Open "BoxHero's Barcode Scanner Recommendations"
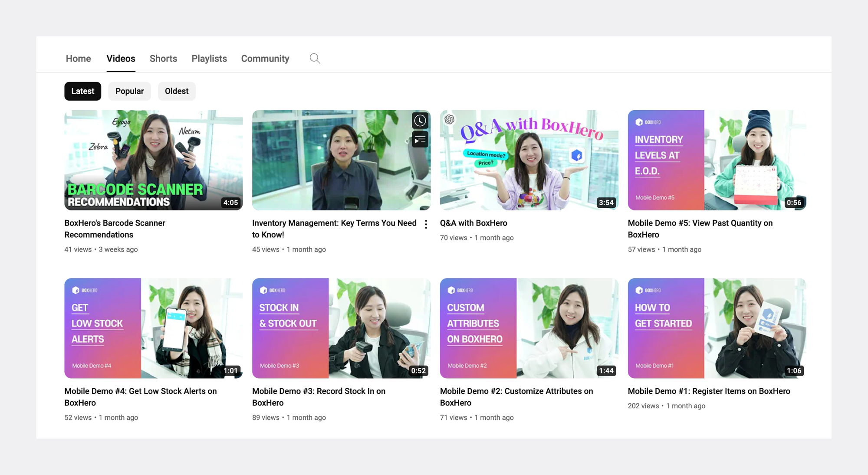This screenshot has height=475, width=868. (115, 229)
